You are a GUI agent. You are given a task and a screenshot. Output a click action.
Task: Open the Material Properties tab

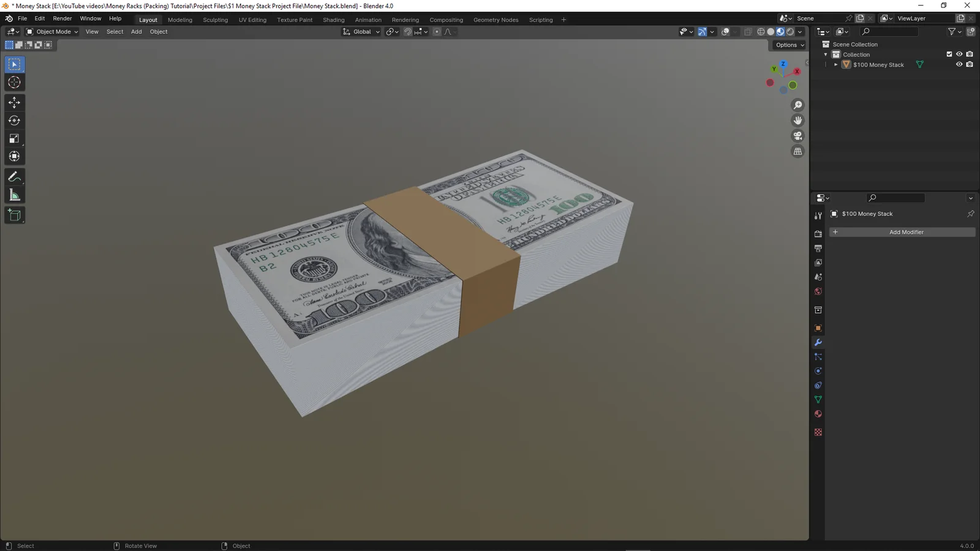click(x=818, y=414)
